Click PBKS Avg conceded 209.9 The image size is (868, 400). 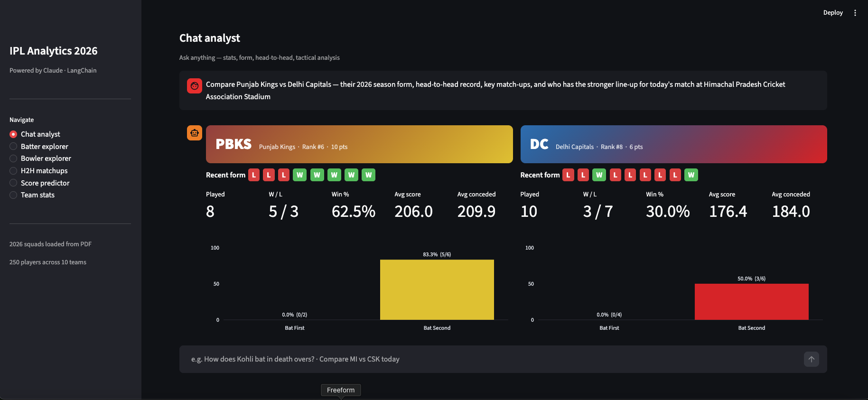coord(476,212)
